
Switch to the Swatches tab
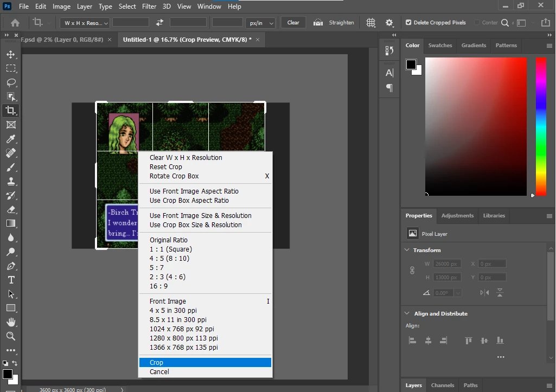(x=440, y=46)
